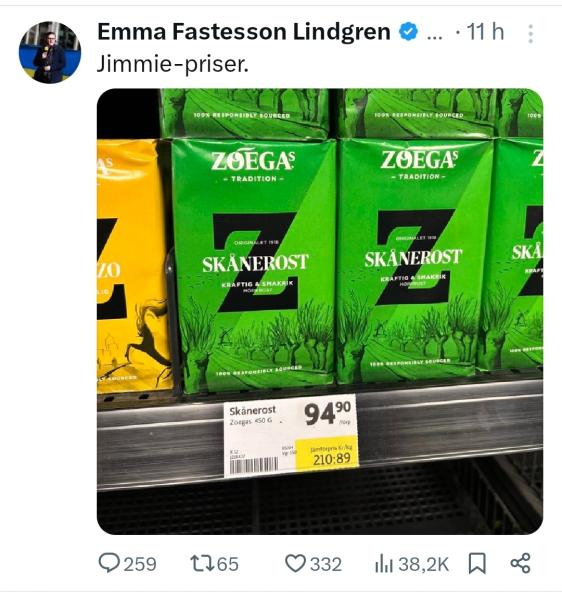The width and height of the screenshot is (562, 600).
Task: Click the 332 likes count
Action: (x=326, y=564)
